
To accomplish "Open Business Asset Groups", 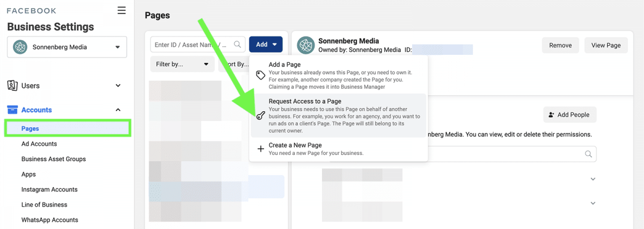I will (54, 159).
